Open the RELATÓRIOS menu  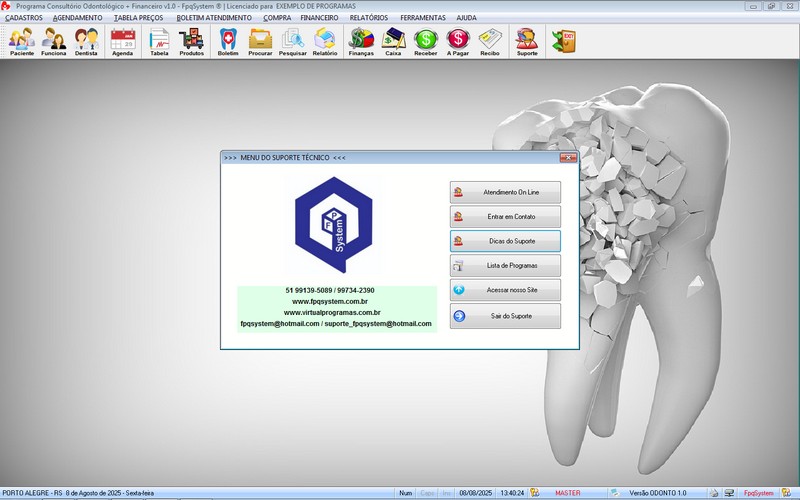(369, 18)
